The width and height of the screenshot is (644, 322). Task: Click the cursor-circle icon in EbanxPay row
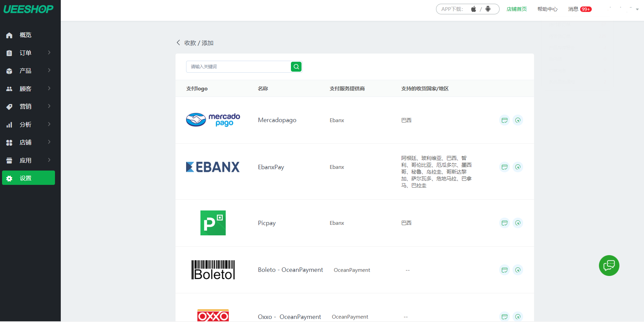(x=518, y=167)
